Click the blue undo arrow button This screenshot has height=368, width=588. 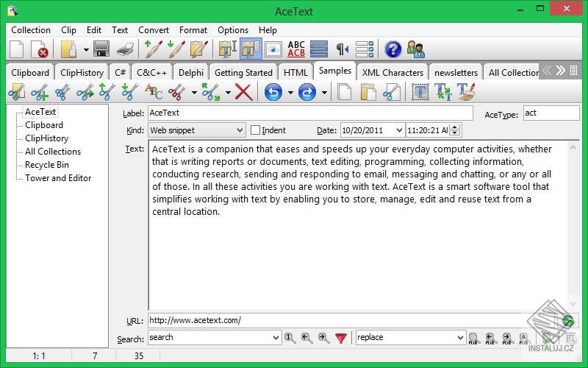273,92
